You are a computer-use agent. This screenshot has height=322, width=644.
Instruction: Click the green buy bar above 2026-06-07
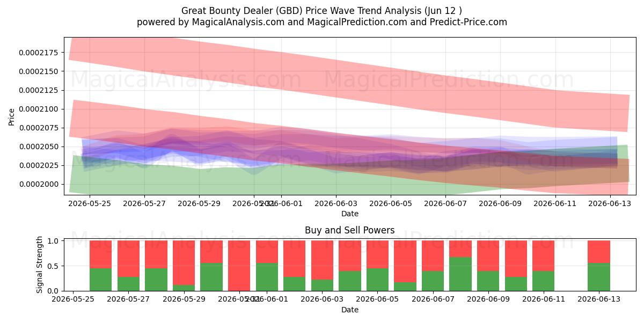[x=433, y=281]
